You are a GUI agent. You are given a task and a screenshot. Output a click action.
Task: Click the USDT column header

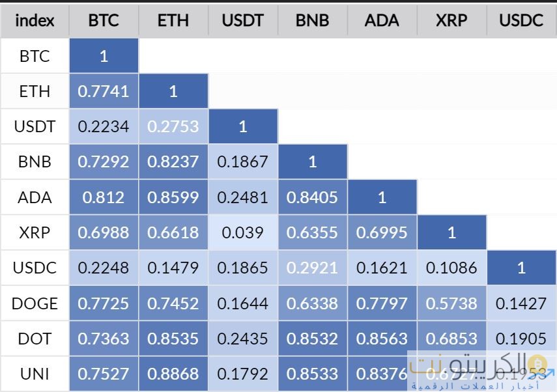[x=242, y=20]
